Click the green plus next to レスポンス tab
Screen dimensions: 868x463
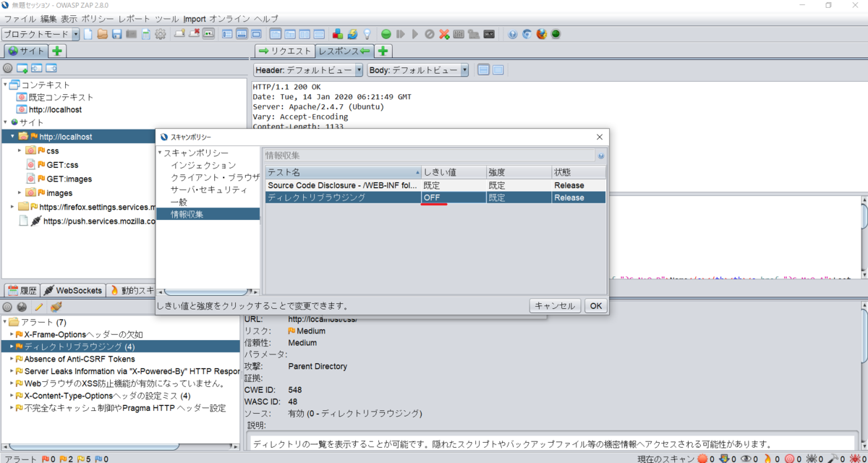click(x=383, y=51)
